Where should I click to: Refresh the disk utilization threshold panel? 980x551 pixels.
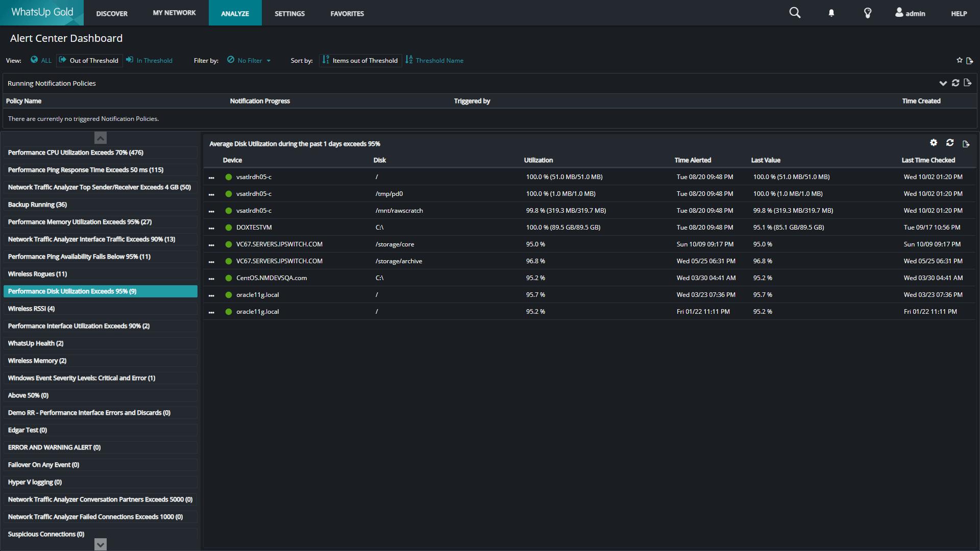(x=950, y=143)
